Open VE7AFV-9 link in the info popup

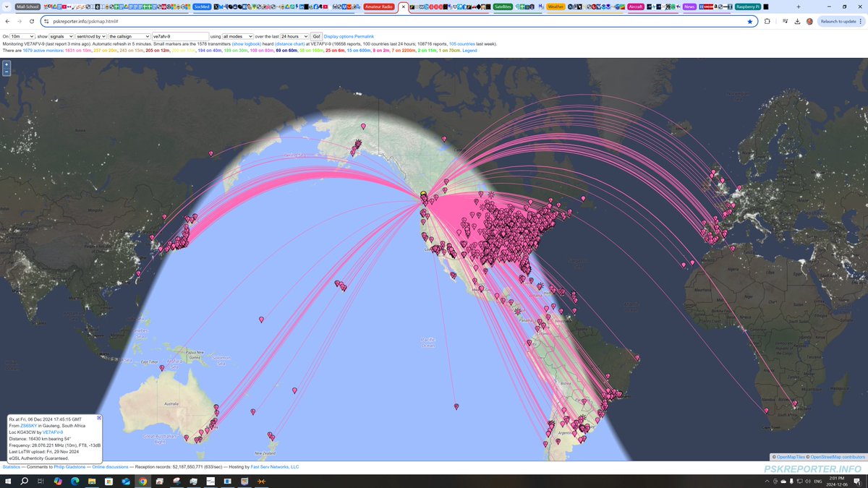(53, 432)
